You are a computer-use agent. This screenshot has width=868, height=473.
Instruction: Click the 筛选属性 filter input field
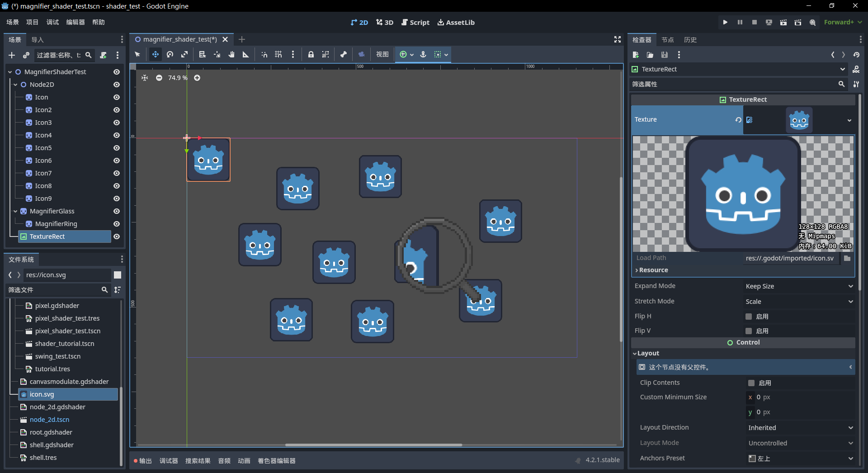pos(732,84)
